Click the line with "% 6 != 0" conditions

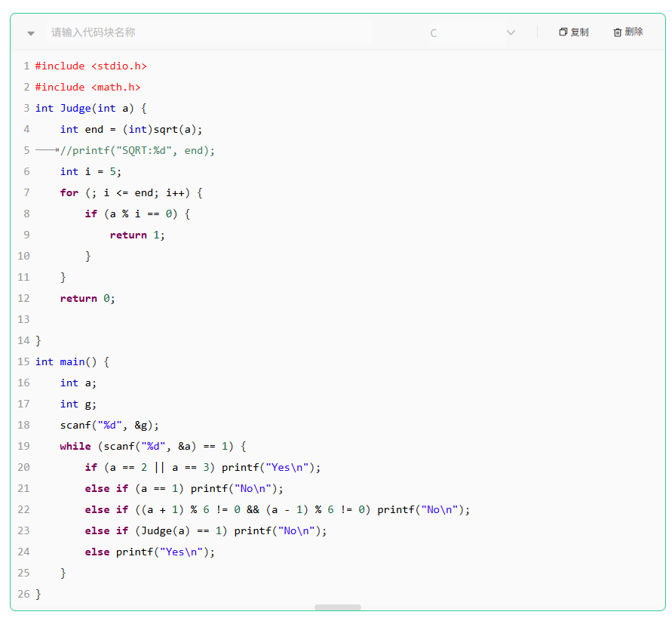[x=278, y=509]
